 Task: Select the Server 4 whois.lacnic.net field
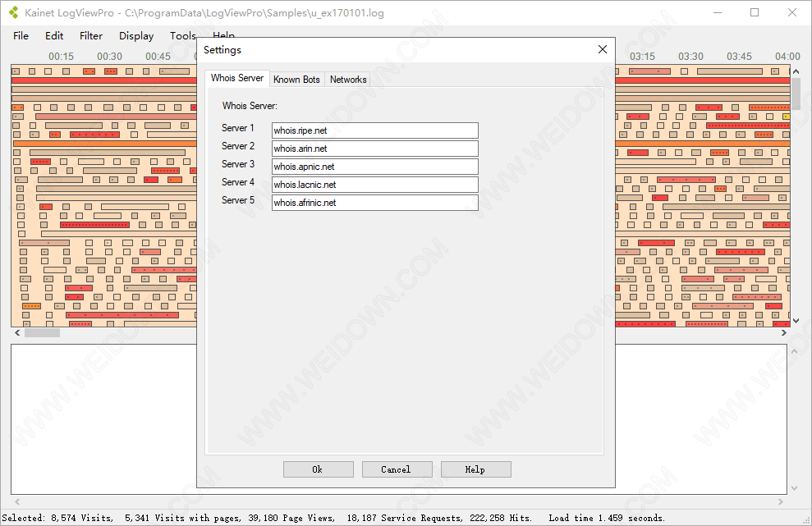coord(374,185)
